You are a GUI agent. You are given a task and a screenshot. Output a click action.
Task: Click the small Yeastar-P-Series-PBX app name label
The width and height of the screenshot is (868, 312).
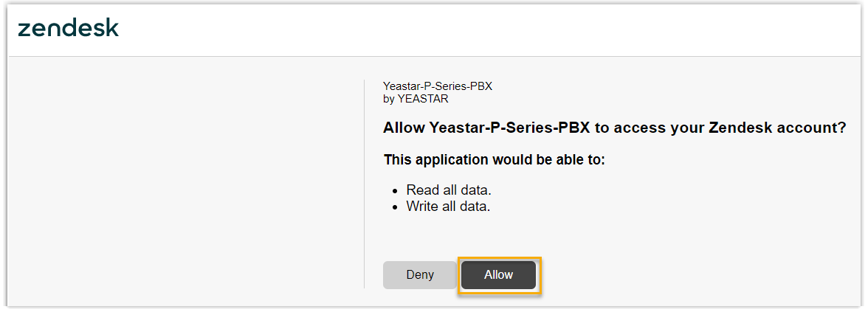437,86
